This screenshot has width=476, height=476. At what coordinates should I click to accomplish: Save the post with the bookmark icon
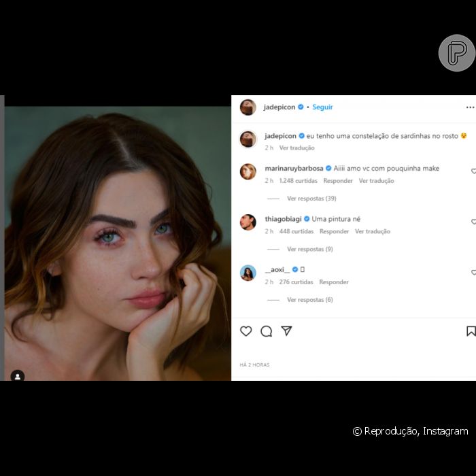471,331
